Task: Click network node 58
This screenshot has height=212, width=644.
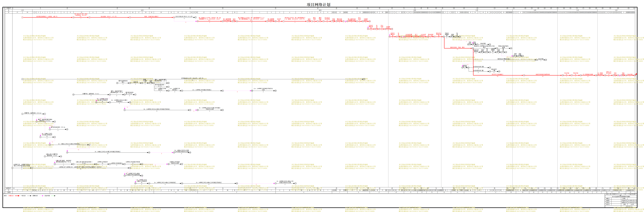Action: 198,21
